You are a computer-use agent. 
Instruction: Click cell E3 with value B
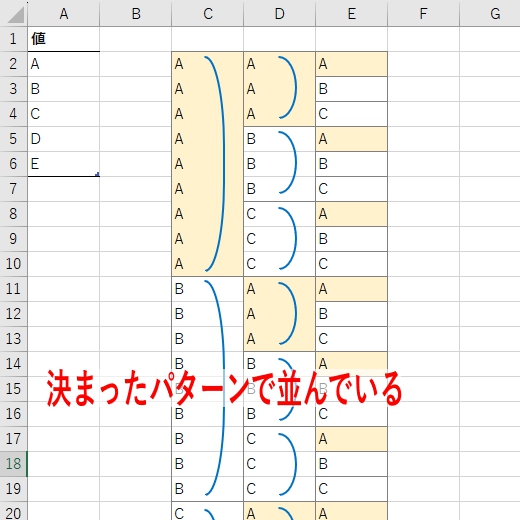352,89
